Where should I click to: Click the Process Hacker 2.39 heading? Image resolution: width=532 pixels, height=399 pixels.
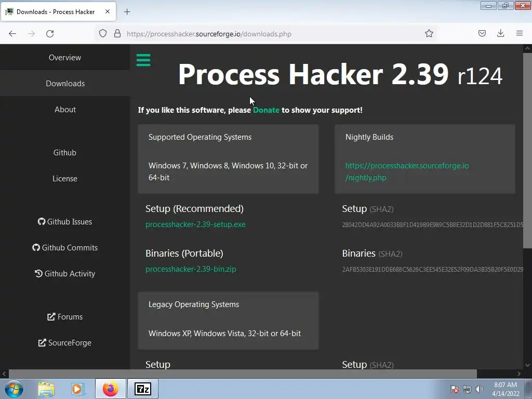340,74
